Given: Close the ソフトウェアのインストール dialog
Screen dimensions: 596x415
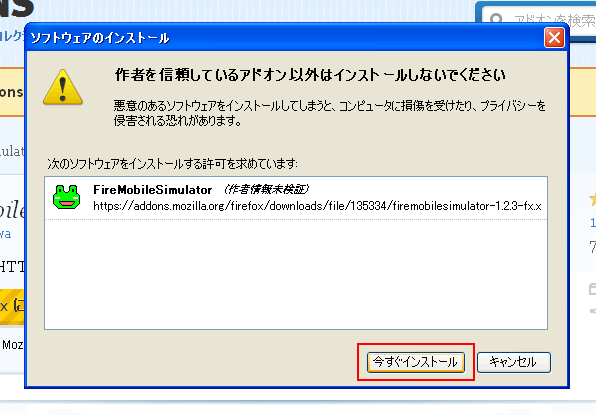Looking at the screenshot, I should (x=554, y=38).
